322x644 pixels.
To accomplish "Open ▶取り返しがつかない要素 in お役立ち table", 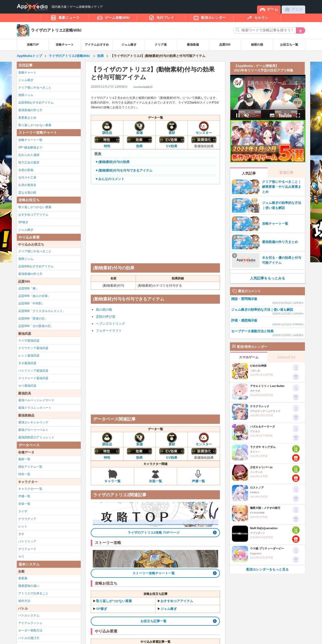I will coord(112,601).
